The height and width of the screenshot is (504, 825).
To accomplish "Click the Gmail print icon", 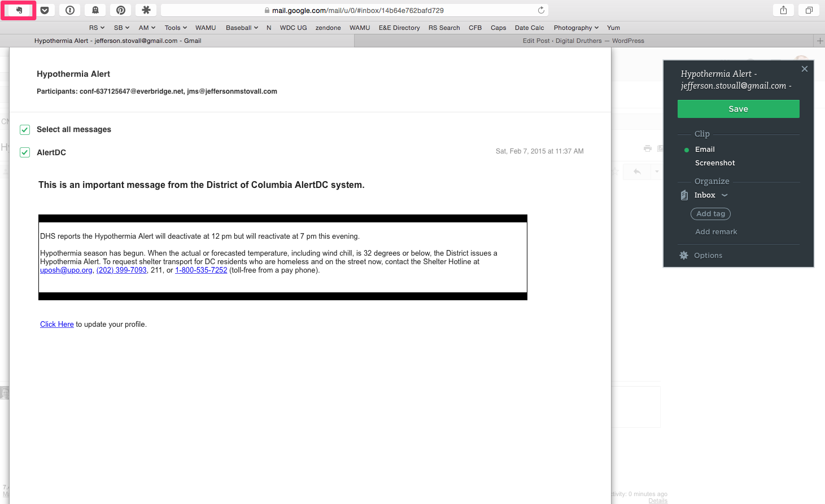I will coord(648,148).
